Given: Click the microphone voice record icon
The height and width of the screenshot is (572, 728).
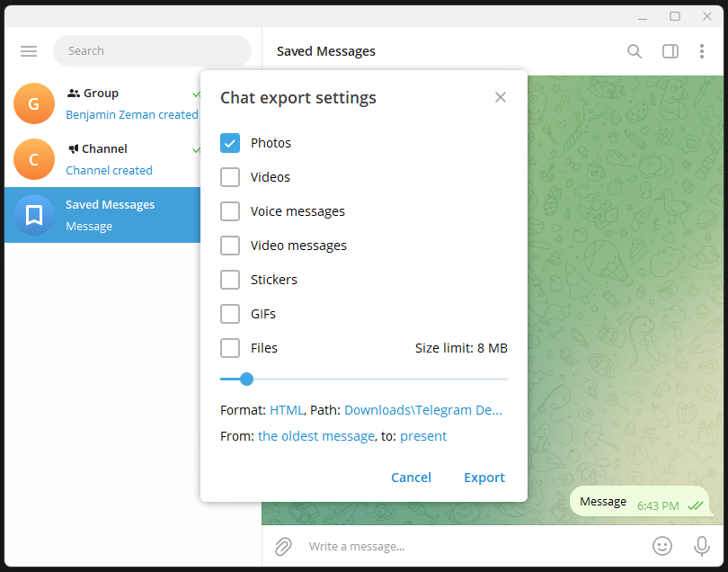Looking at the screenshot, I should tap(701, 546).
